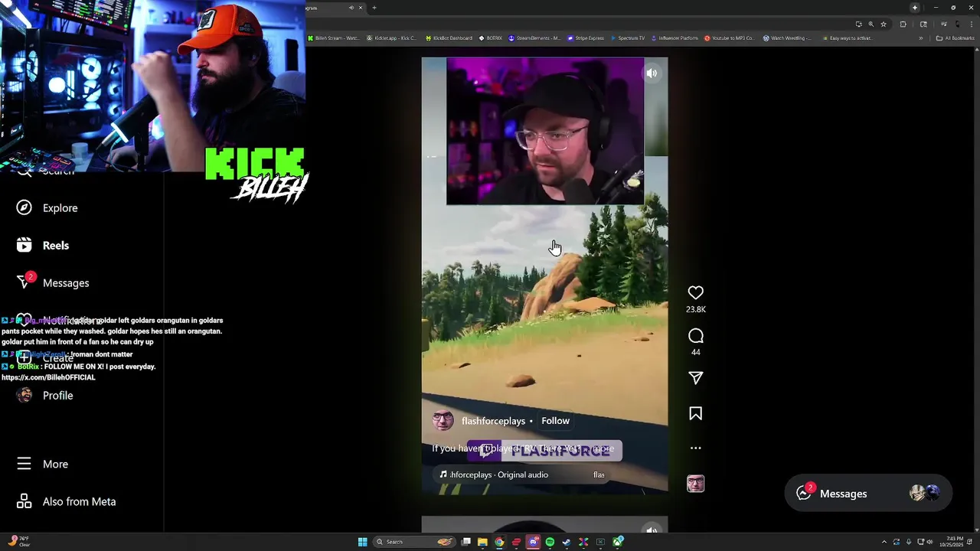
Task: Open Steam from taskbar
Action: [x=567, y=542]
